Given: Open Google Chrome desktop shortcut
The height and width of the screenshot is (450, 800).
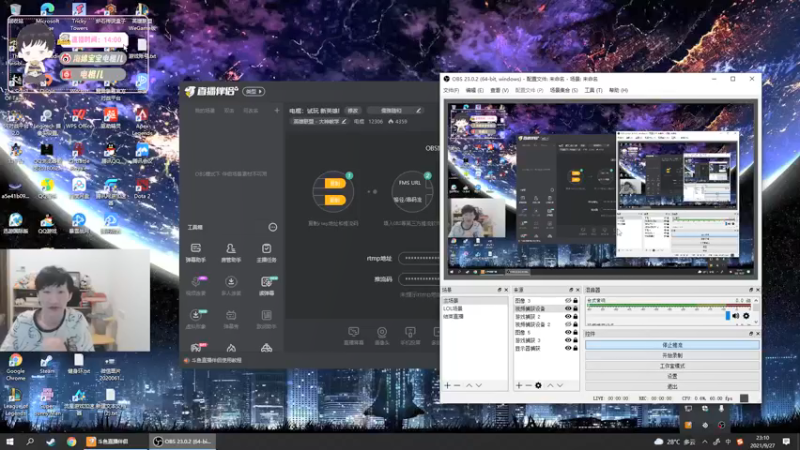Looking at the screenshot, I should coord(15,366).
